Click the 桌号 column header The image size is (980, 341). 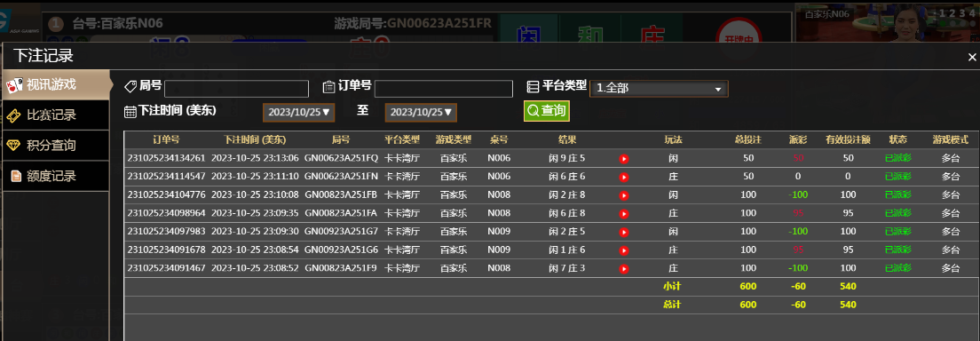point(499,139)
